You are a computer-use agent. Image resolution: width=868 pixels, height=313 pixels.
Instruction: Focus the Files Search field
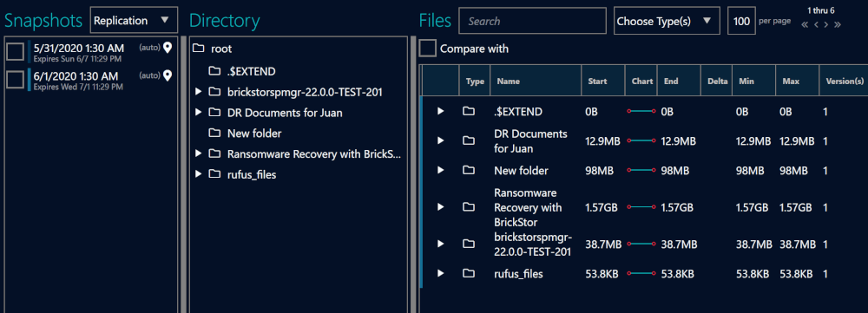(x=532, y=21)
